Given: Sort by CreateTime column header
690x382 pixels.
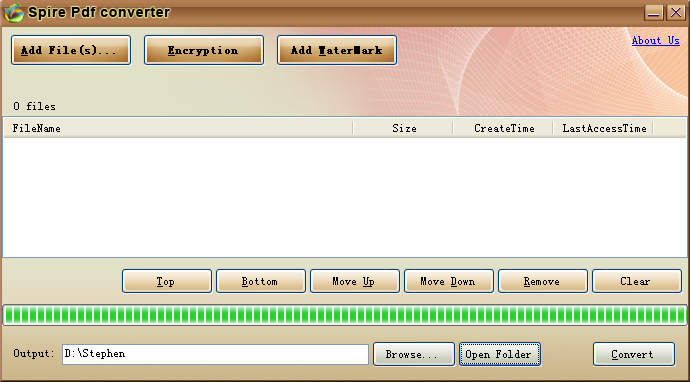Looking at the screenshot, I should tap(503, 128).
